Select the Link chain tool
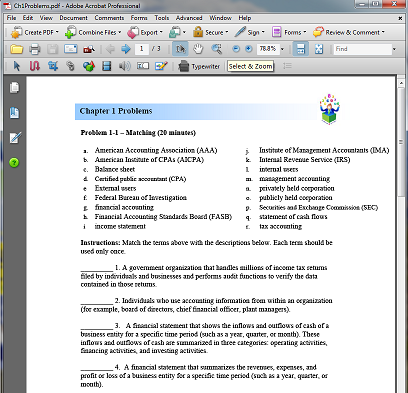 click(x=70, y=66)
